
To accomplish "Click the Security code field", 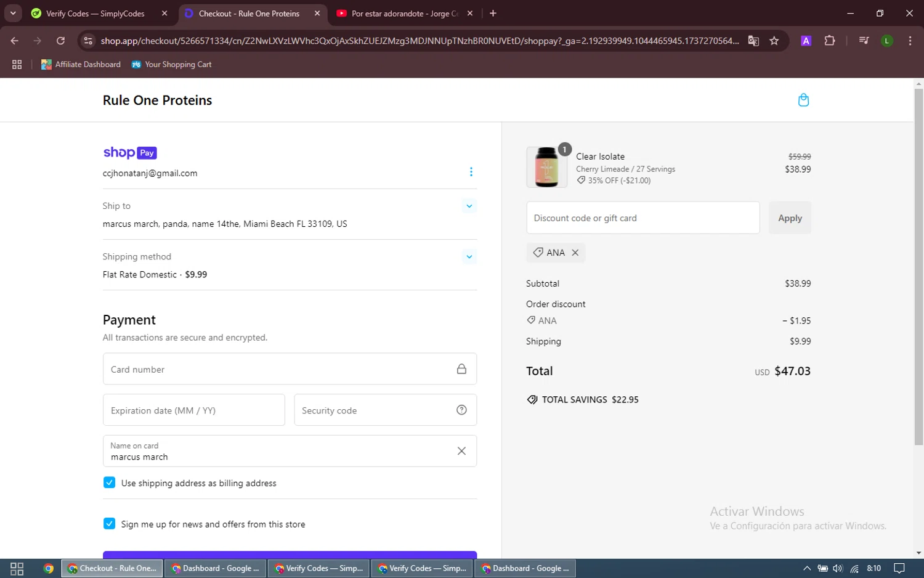I will [x=385, y=410].
